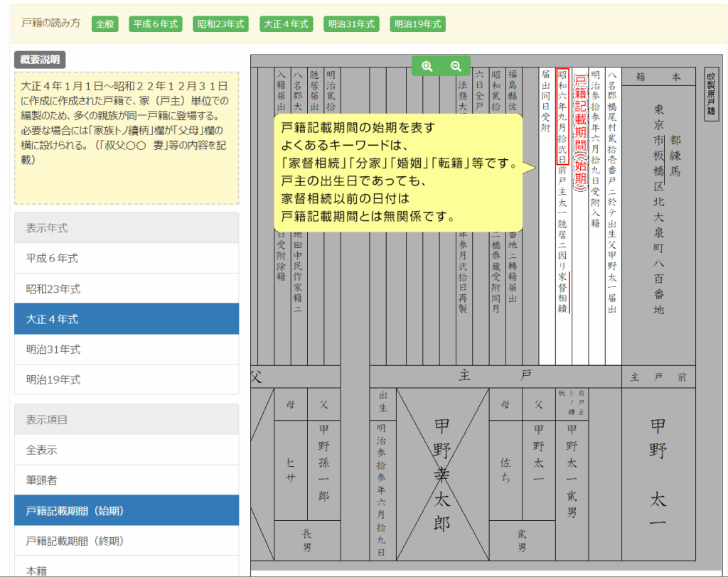Open 明治31年式 in the top bar
Viewport: 728px width, 577px height.
pyautogui.click(x=351, y=23)
